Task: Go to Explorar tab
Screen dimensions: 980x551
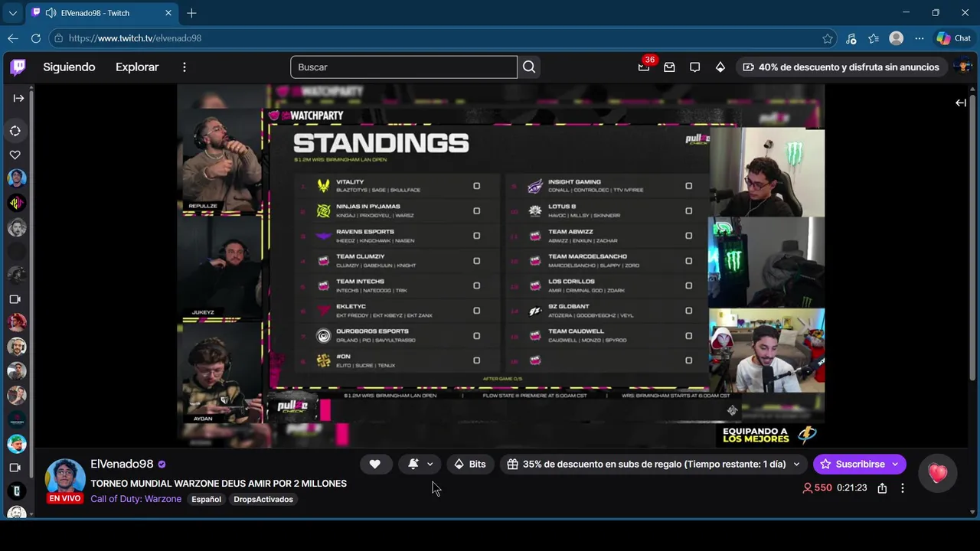Action: [137, 67]
